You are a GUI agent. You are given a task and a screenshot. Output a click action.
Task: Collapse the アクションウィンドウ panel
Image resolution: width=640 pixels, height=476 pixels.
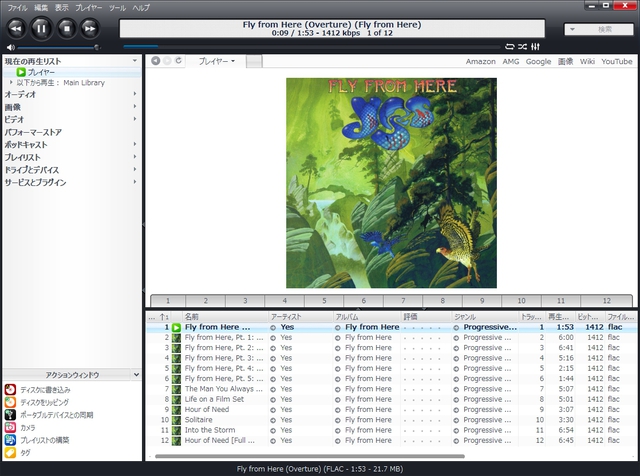(x=135, y=374)
